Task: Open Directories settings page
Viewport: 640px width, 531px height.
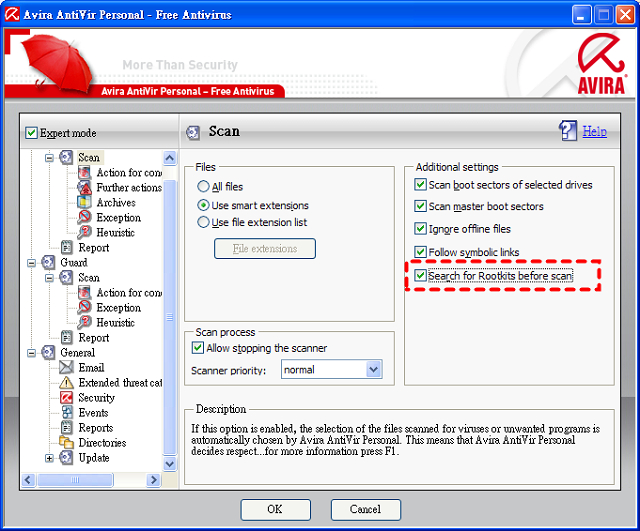Action: tap(102, 443)
